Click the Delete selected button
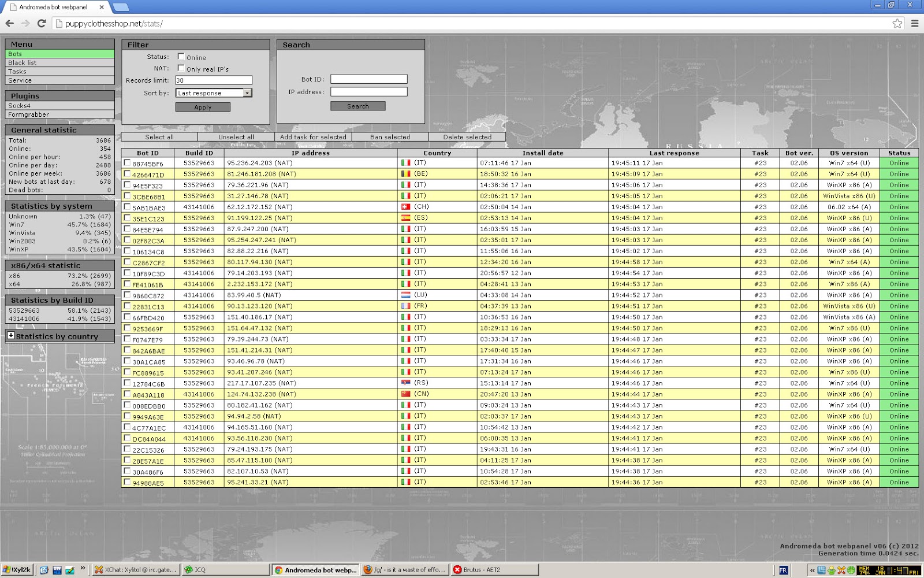The image size is (924, 578). (467, 137)
